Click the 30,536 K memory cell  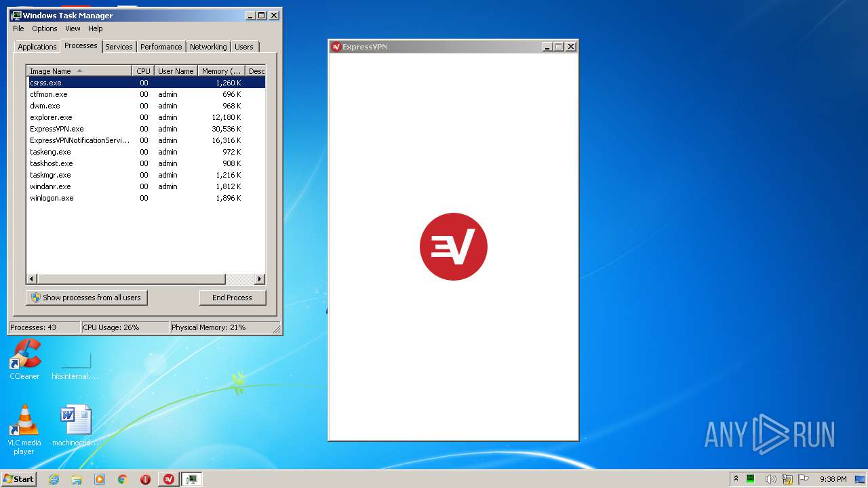click(226, 129)
